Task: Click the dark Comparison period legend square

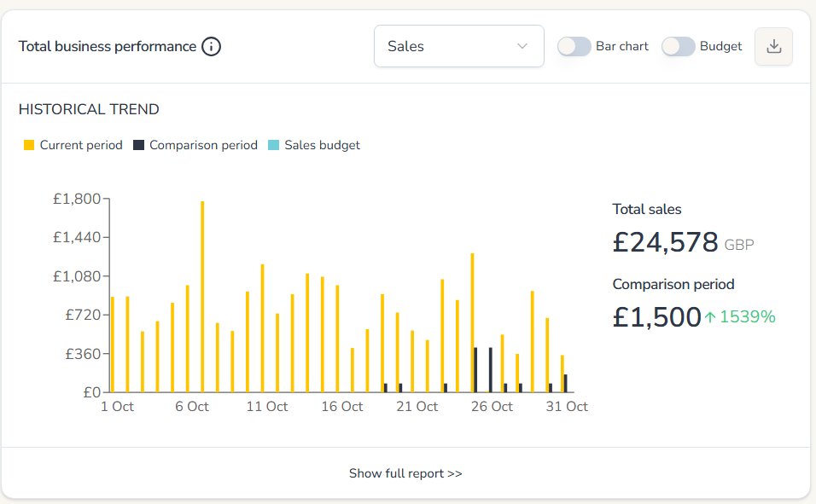Action: [x=138, y=145]
